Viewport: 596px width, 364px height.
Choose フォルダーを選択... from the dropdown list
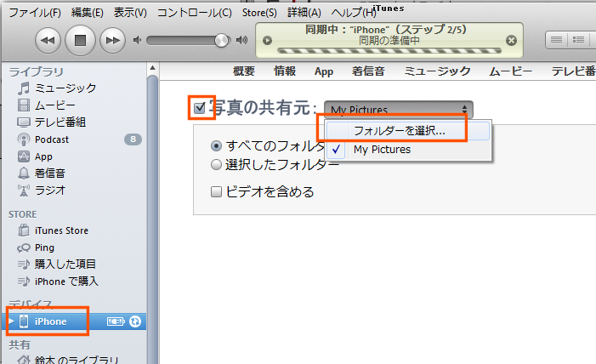point(399,130)
